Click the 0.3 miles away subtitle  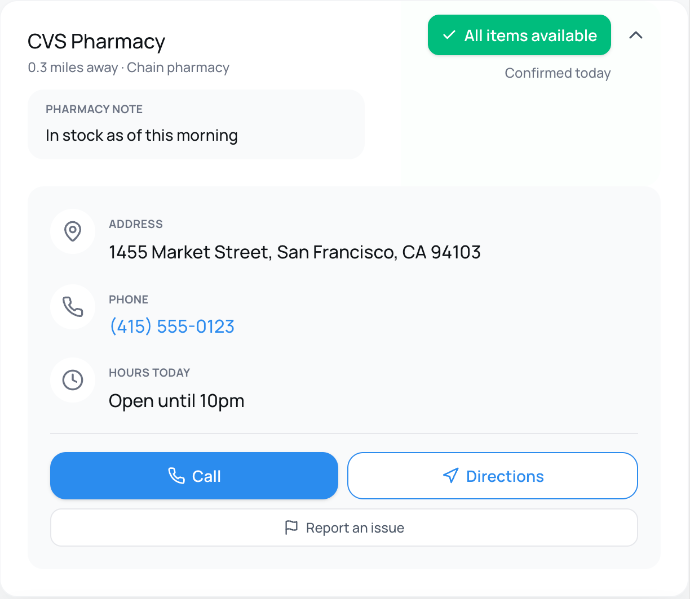129,68
